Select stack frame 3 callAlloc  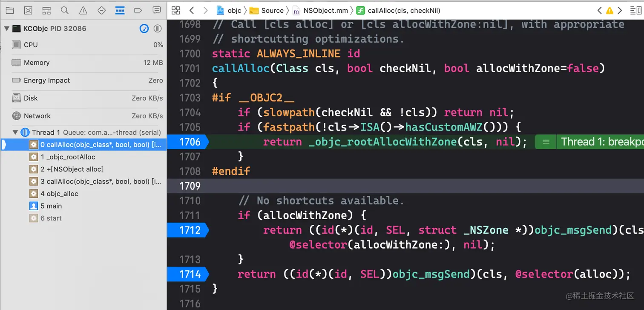point(83,181)
